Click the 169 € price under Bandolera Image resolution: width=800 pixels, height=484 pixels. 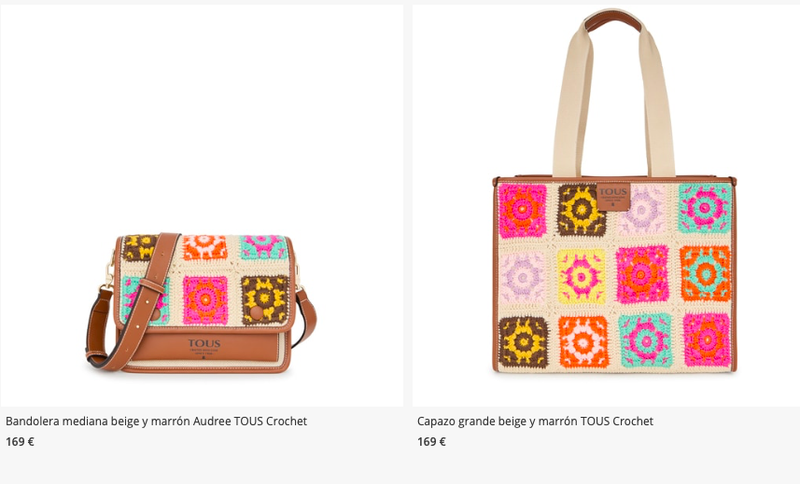point(20,442)
